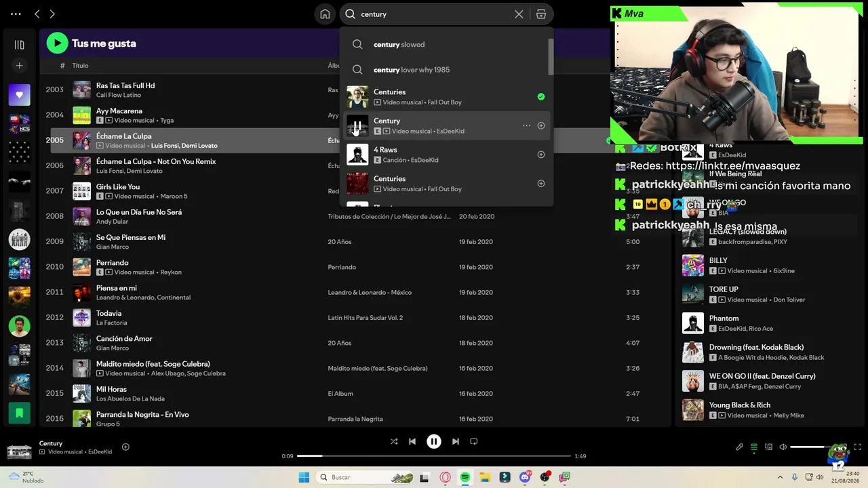Image resolution: width=868 pixels, height=488 pixels.
Task: Skip to the previous track
Action: coord(412,441)
